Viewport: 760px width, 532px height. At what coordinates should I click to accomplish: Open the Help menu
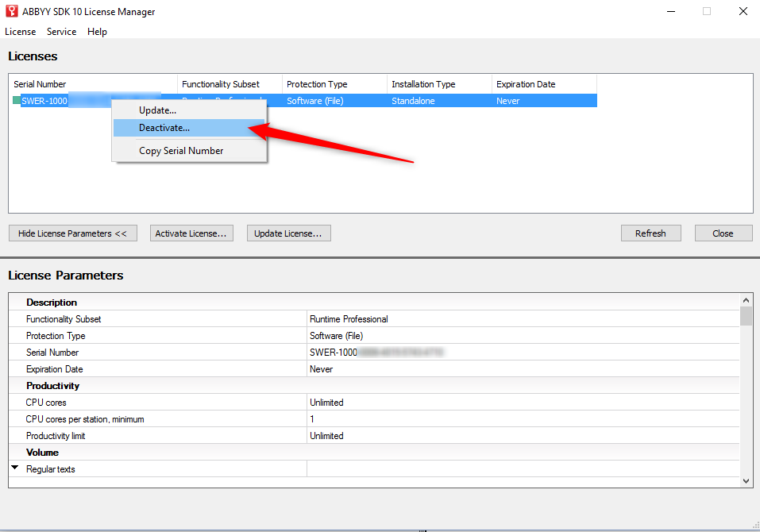pyautogui.click(x=97, y=32)
